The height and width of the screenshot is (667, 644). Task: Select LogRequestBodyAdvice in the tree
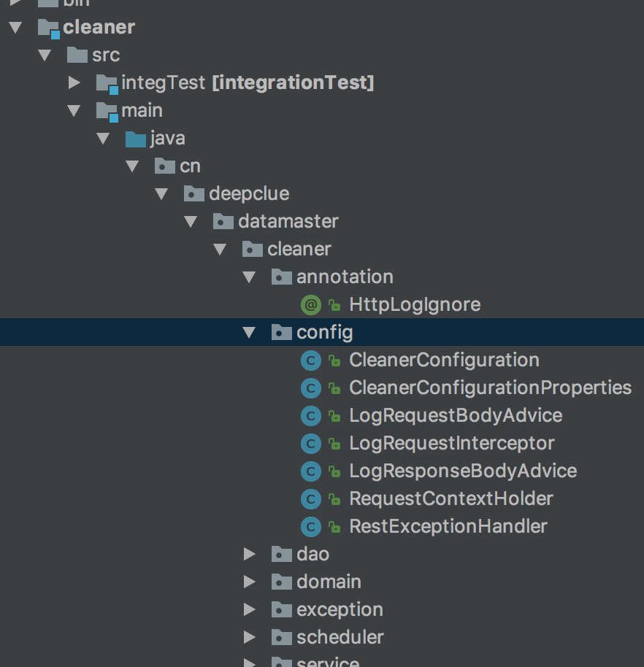456,415
